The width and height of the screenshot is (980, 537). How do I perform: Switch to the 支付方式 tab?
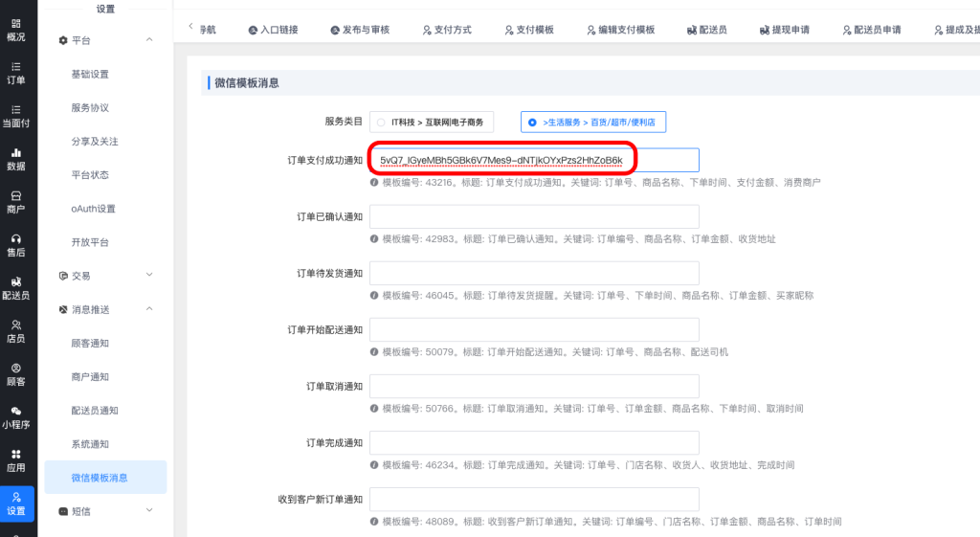click(446, 30)
